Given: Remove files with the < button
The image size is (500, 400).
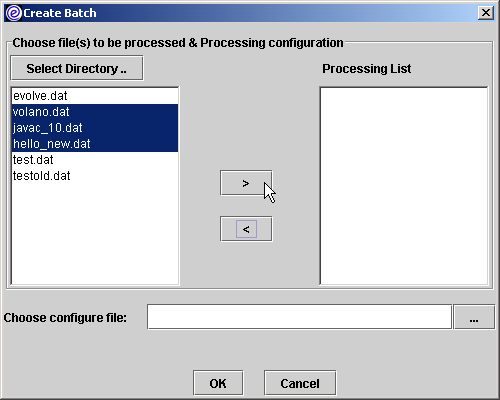Looking at the screenshot, I should [x=246, y=229].
